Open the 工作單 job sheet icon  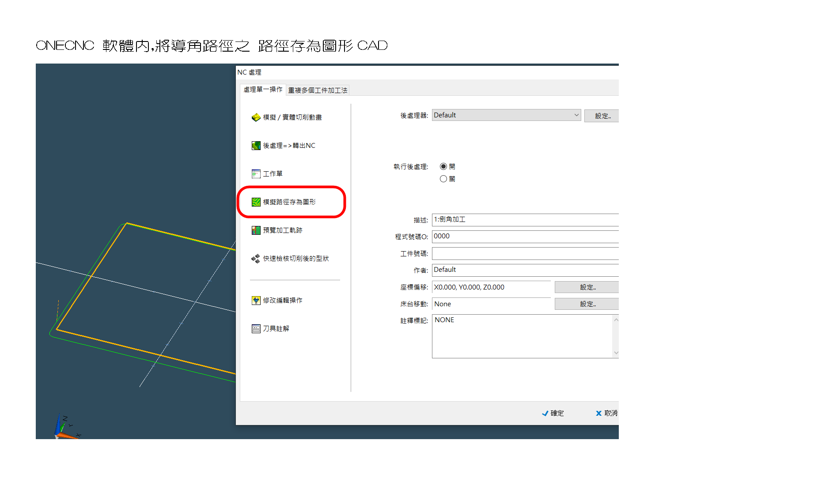(x=256, y=173)
